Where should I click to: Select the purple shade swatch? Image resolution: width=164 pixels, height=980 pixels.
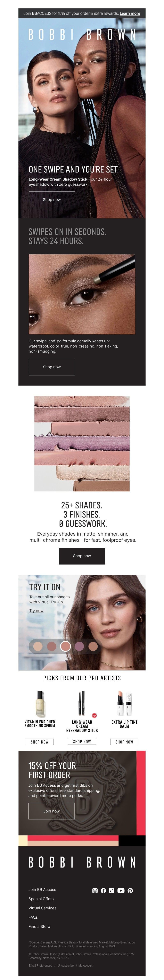coord(79,646)
